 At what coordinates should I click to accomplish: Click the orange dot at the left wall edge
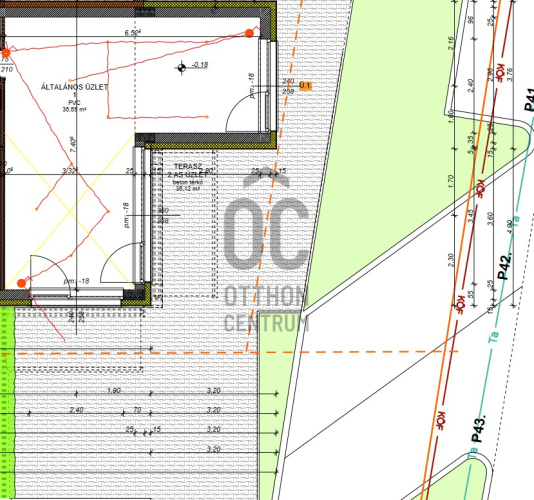pos(6,53)
